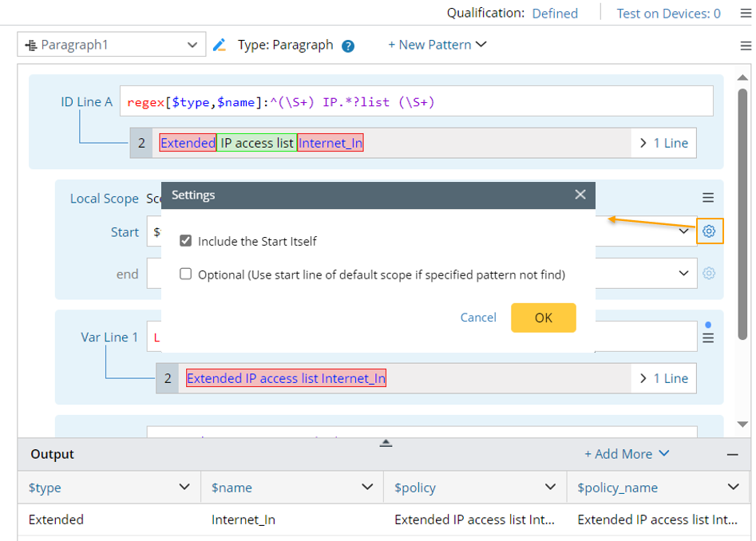Click the end row settings gear icon
Viewport: 756px width, 541px height.
[x=709, y=273]
